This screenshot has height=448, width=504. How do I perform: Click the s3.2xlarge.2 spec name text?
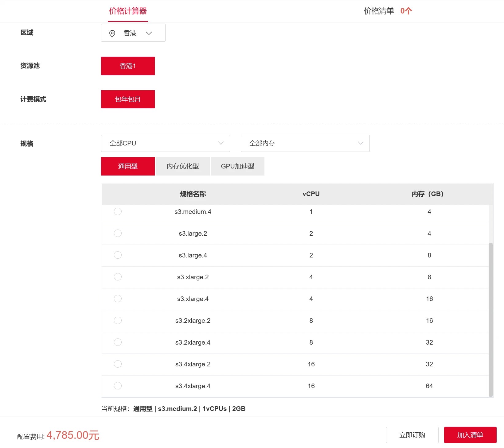point(193,321)
